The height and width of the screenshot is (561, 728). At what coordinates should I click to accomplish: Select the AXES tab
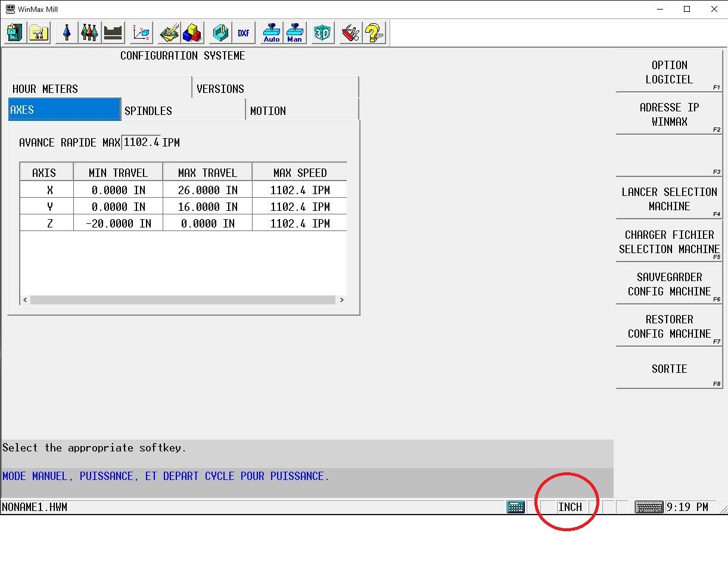(64, 110)
